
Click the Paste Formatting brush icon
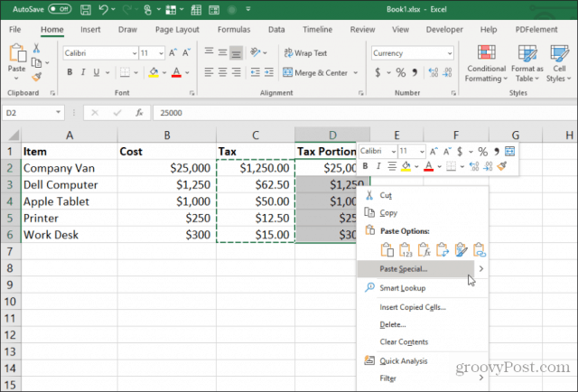pyautogui.click(x=461, y=249)
